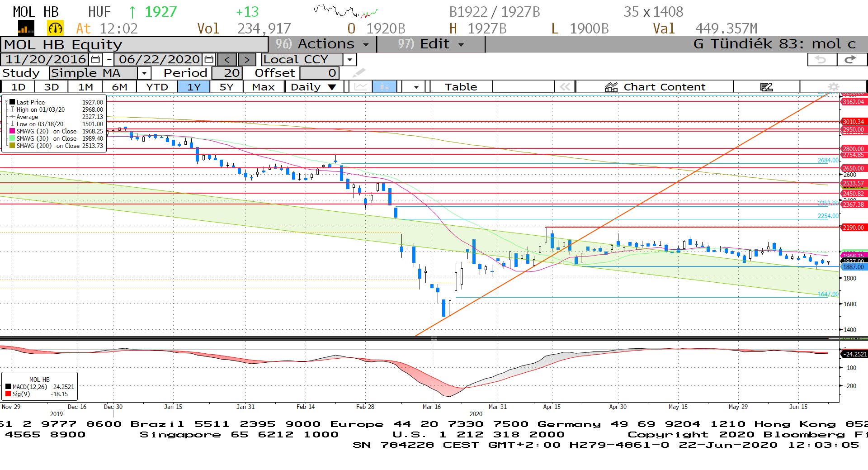The width and height of the screenshot is (868, 470).
Task: Shift date range backward with left arrow
Action: 227,60
